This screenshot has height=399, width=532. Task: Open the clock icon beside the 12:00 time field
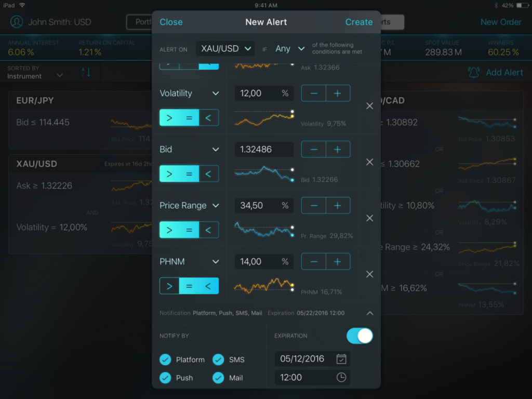coord(340,378)
